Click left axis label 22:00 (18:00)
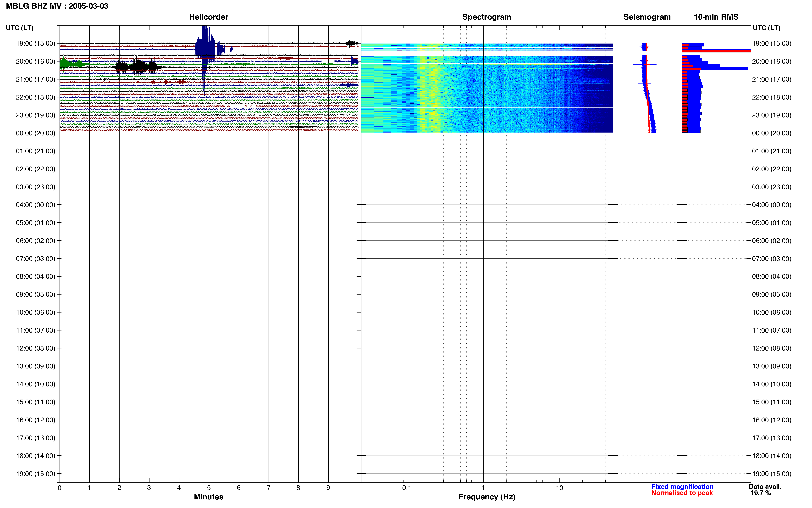 tap(36, 97)
